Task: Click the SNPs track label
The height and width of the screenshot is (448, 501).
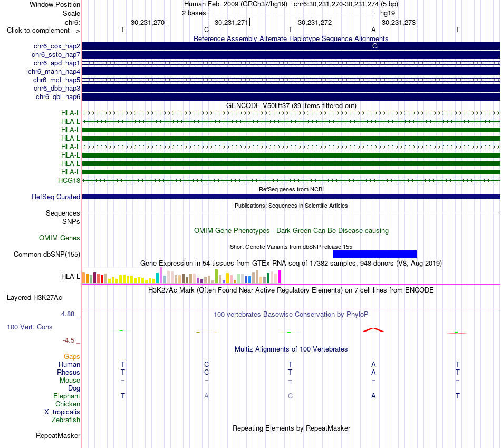Action: [x=71, y=221]
